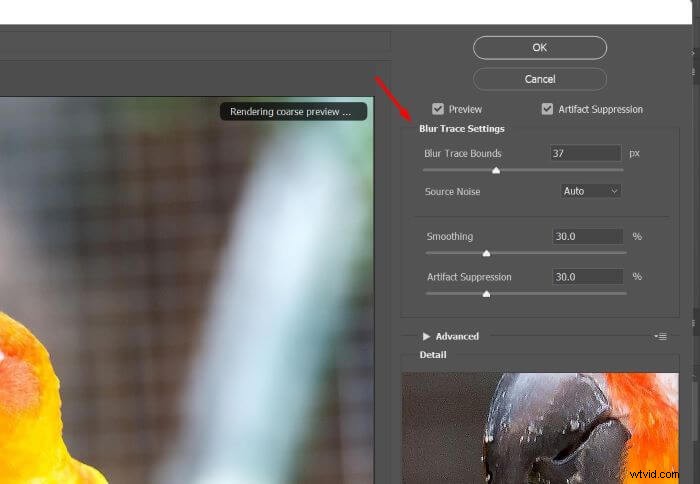This screenshot has width=700, height=484.
Task: Click the Artifact Suppression percentage field
Action: [588, 277]
